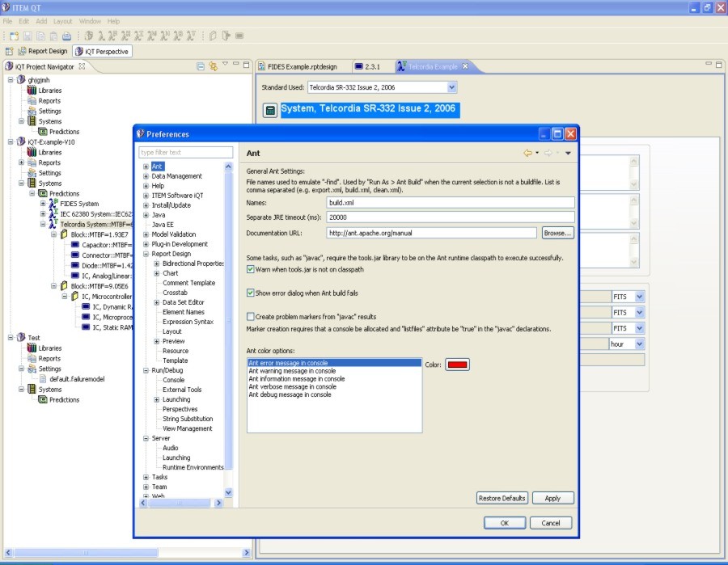Click the Restore Defaults button
Viewport: 728px width, 565px height.
pyautogui.click(x=502, y=498)
